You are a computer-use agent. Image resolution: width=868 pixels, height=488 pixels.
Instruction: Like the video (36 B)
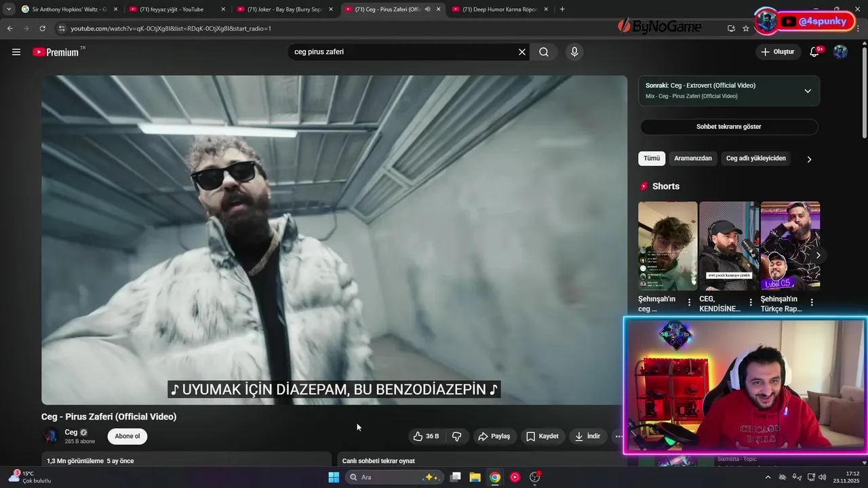pos(426,436)
